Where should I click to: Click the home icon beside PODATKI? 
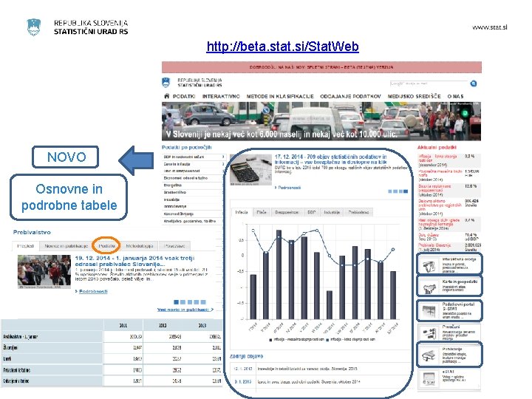pos(166,96)
